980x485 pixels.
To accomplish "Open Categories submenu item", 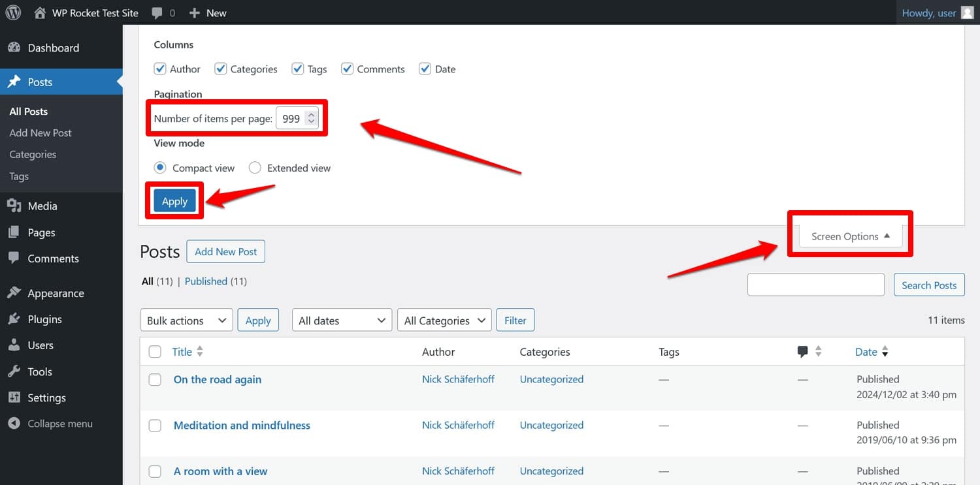I will click(33, 154).
